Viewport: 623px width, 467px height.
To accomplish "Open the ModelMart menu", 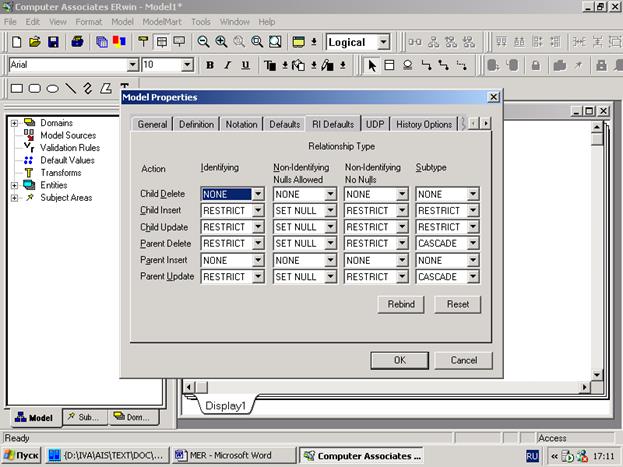I will coord(162,21).
